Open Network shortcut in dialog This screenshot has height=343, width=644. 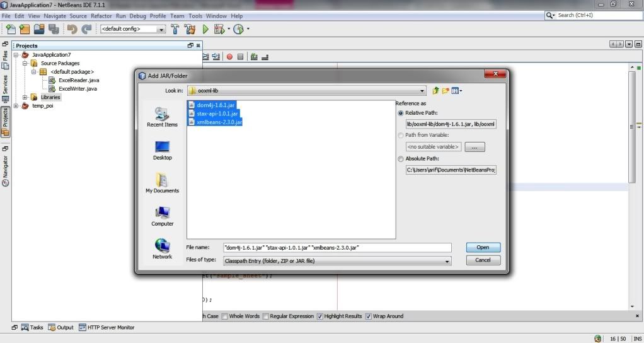click(162, 249)
